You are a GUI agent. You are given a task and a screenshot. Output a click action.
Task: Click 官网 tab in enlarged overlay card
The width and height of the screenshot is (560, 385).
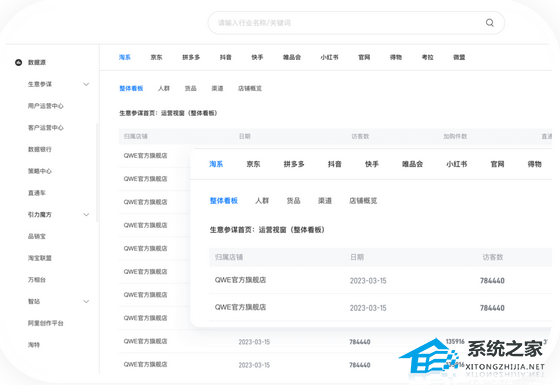point(498,164)
